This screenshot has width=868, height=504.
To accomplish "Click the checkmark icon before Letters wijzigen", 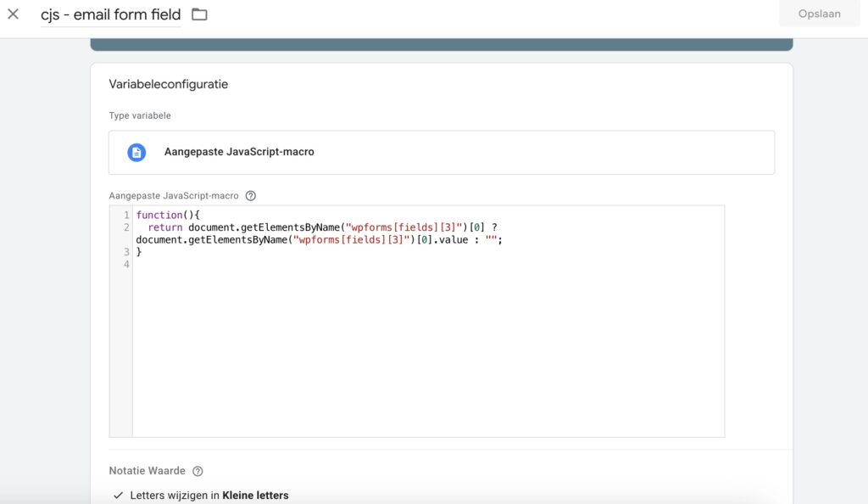I will click(x=118, y=496).
